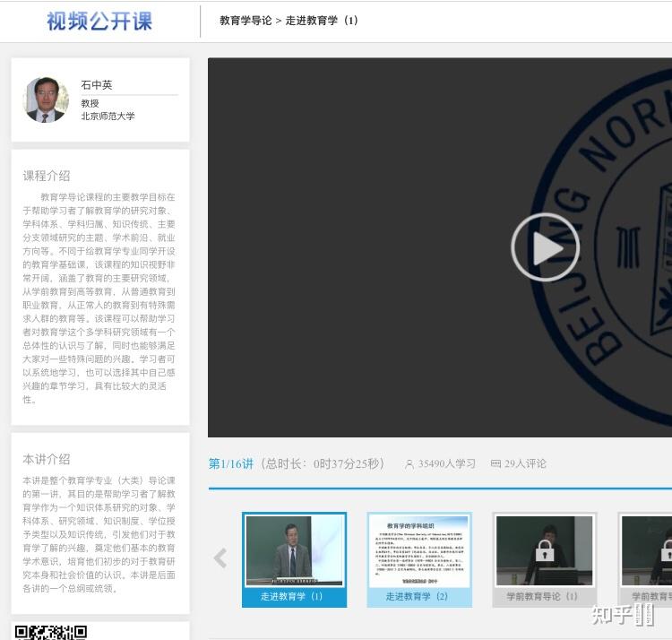Click the 北京师范大学 affiliation text
Screen dimensions: 672x640
click(108, 117)
